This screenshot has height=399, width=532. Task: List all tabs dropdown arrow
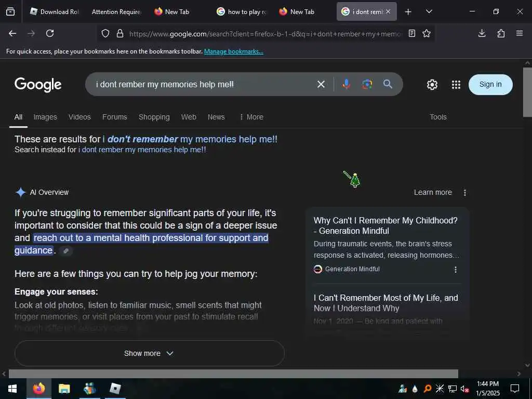[429, 11]
